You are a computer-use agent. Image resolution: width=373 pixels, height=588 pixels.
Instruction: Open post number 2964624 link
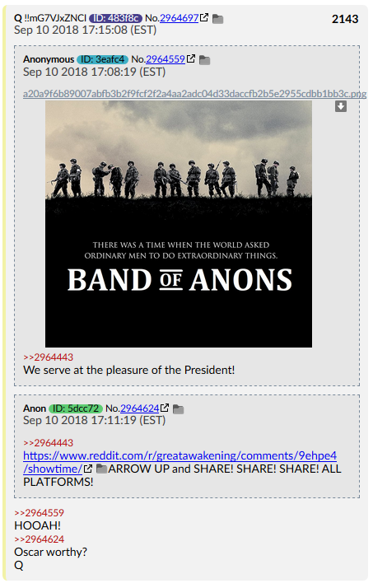tap(139, 408)
